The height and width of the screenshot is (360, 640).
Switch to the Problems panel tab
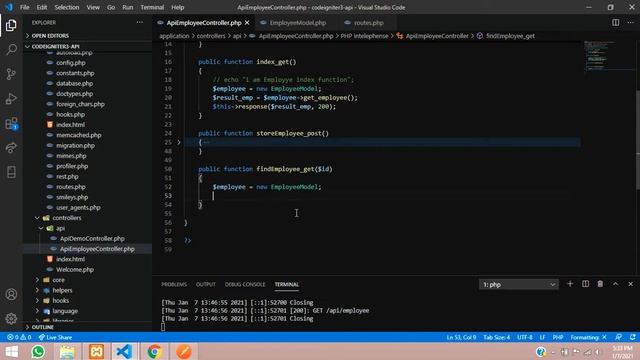tap(174, 284)
